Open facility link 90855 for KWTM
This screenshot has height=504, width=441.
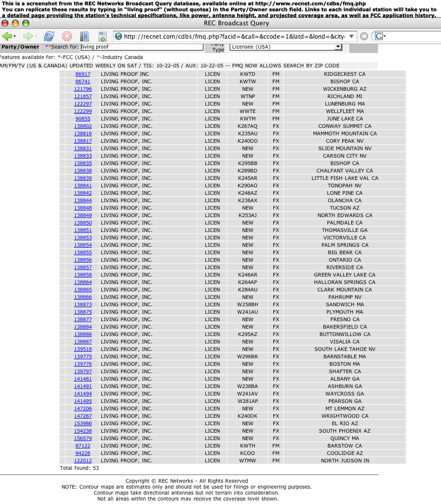[x=83, y=118]
